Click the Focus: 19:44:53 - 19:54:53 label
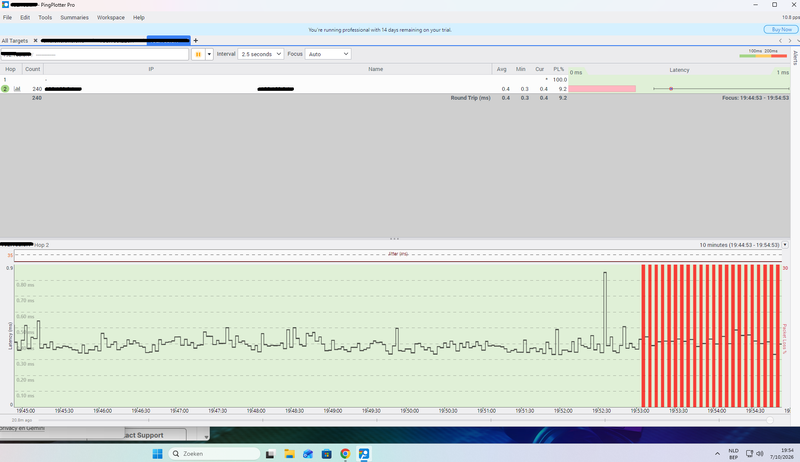This screenshot has width=800, height=462. coord(755,98)
